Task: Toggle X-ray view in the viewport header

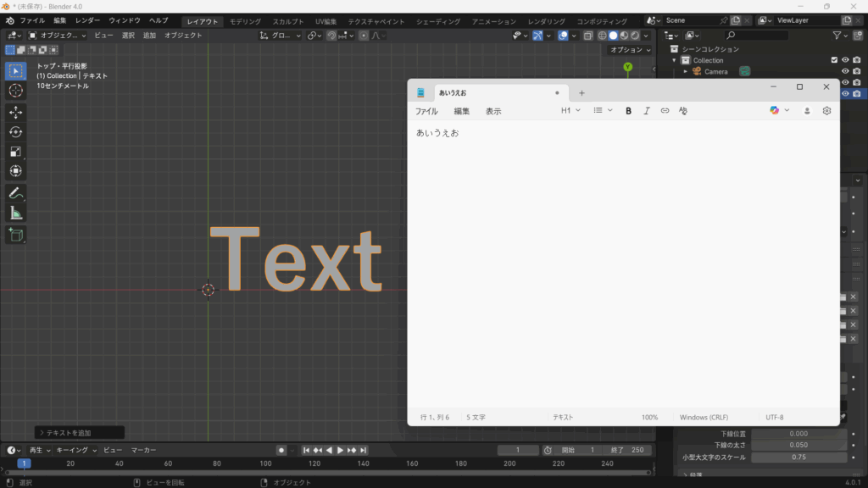Action: (587, 36)
